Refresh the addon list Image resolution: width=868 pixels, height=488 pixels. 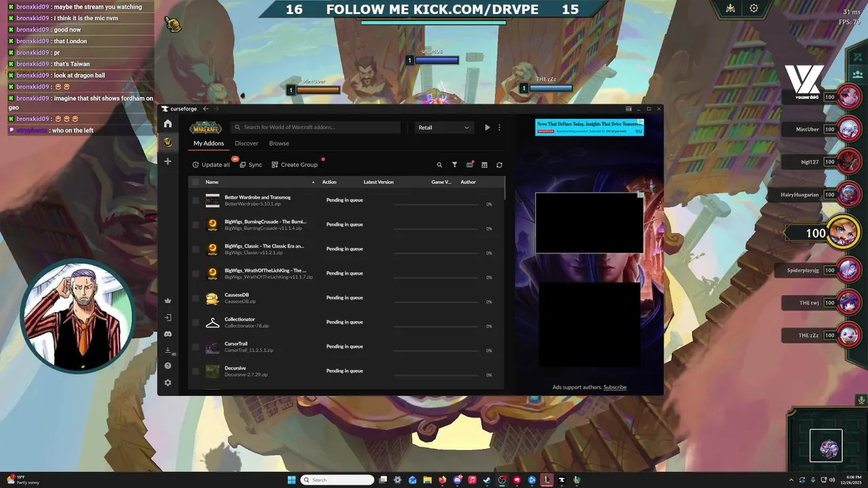pyautogui.click(x=499, y=165)
